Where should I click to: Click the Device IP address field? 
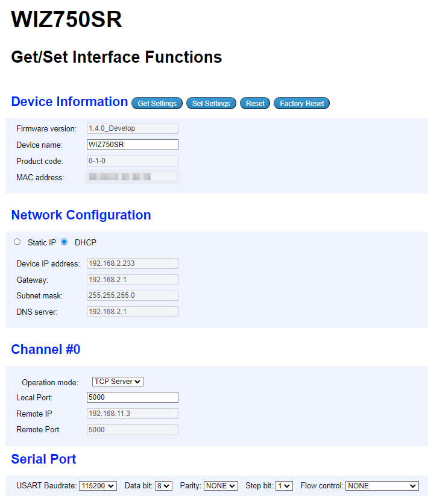[x=132, y=263]
